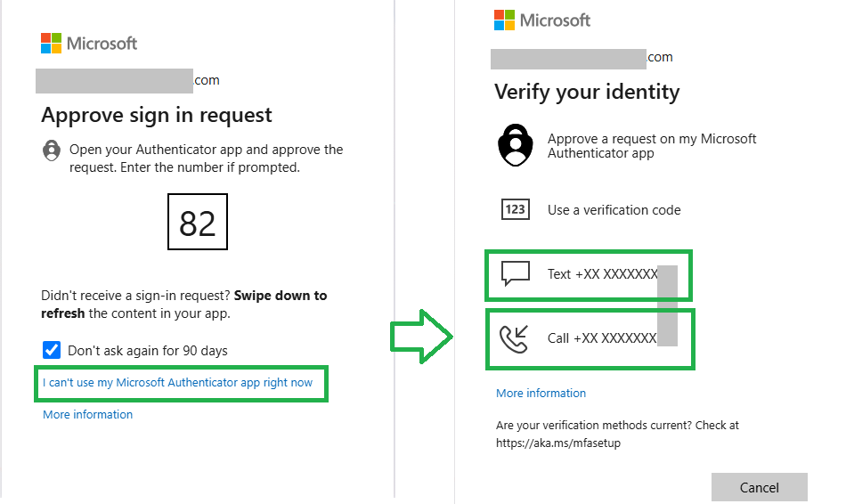Click the account email ending .com in left panel
The image size is (846, 504).
[x=128, y=81]
